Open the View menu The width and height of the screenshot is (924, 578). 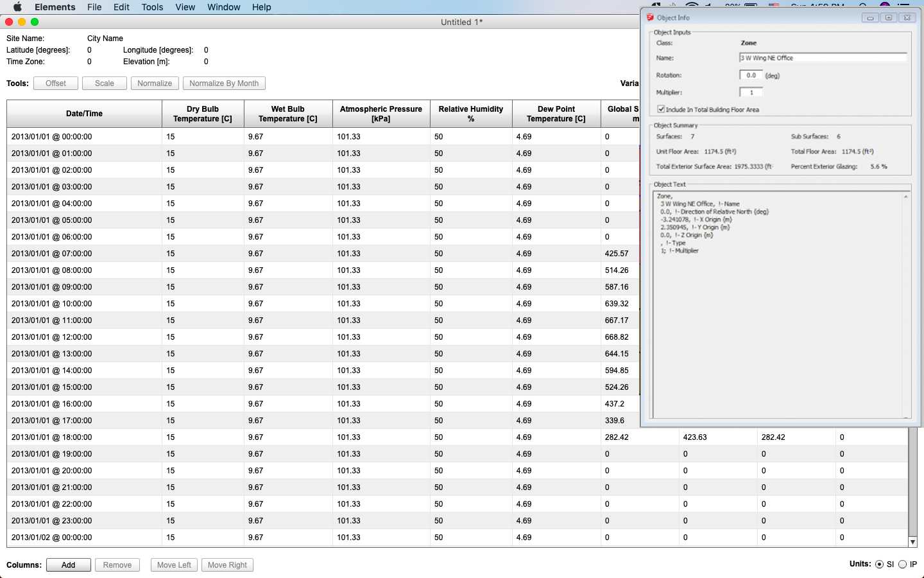pyautogui.click(x=185, y=7)
